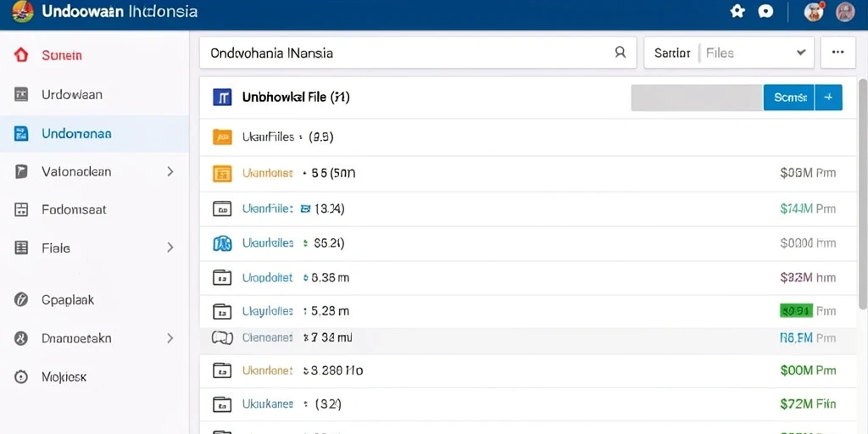Click folder icon of Uropdoitet row

[221, 277]
